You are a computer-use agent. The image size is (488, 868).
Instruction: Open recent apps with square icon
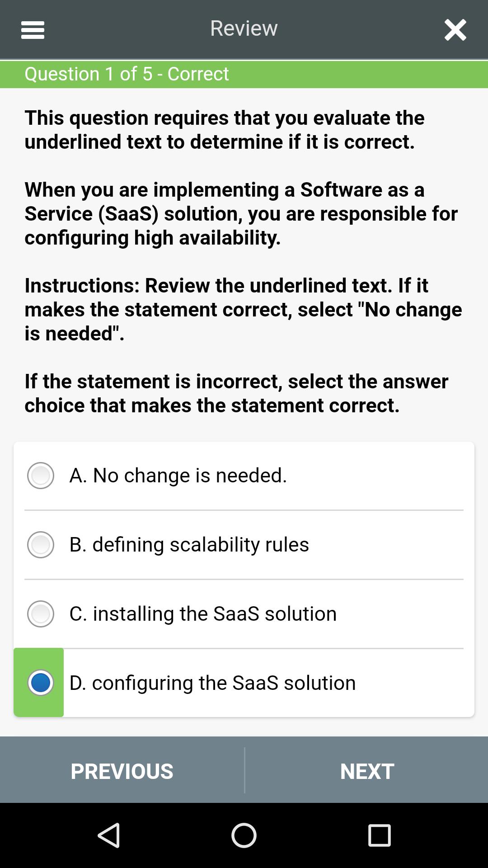coord(379,835)
